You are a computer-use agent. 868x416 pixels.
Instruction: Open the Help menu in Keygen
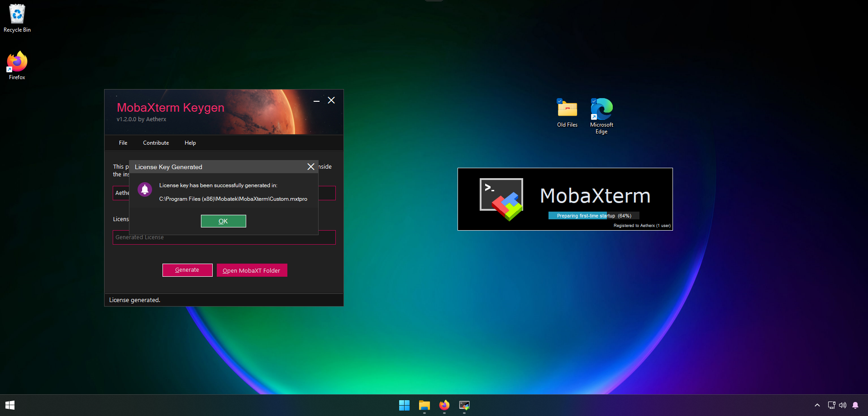(x=190, y=143)
